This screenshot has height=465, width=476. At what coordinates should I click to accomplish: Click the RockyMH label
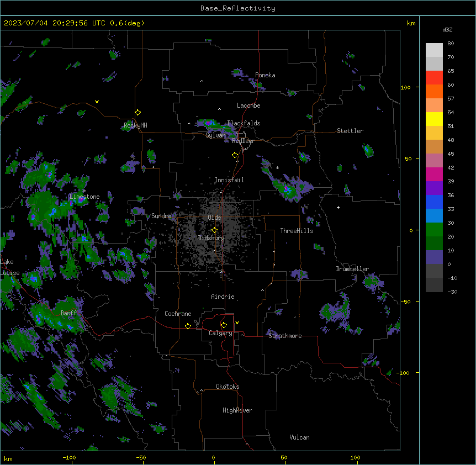pos(135,125)
